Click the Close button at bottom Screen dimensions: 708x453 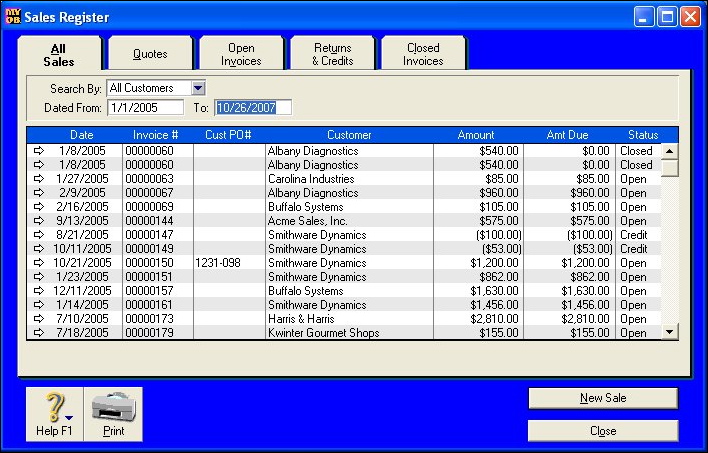pos(603,431)
